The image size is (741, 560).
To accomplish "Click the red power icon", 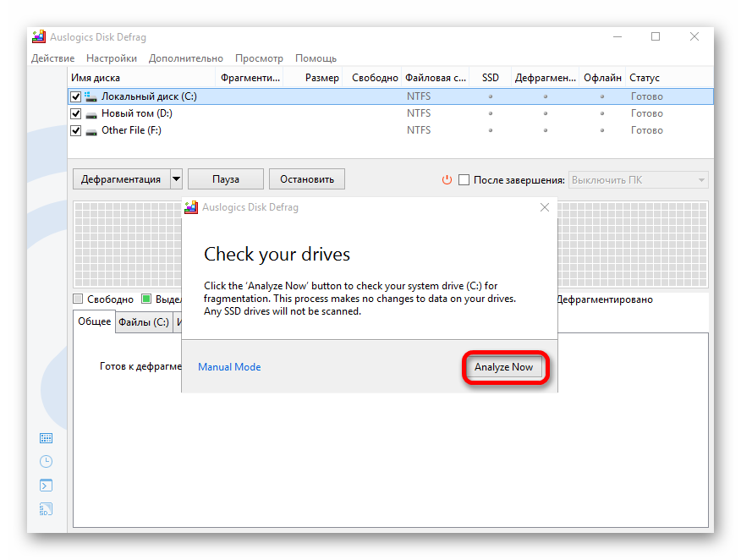I will (x=447, y=179).
